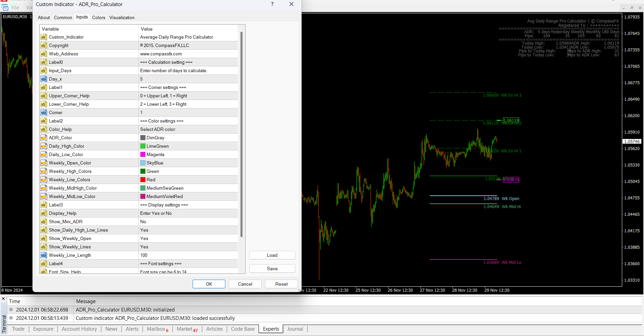The height and width of the screenshot is (336, 644).
Task: Open the Journal tab in Terminal
Action: point(295,329)
